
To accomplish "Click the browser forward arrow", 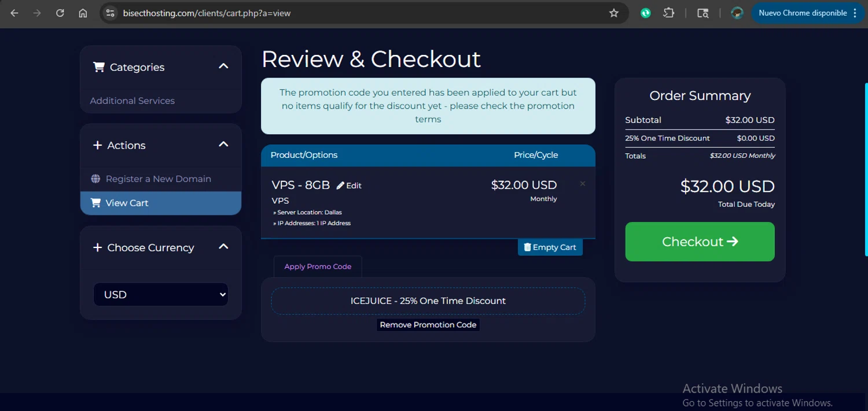I will [x=37, y=13].
